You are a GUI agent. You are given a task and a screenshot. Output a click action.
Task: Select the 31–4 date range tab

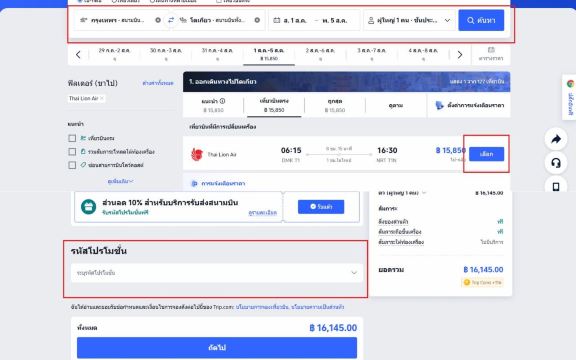click(217, 54)
